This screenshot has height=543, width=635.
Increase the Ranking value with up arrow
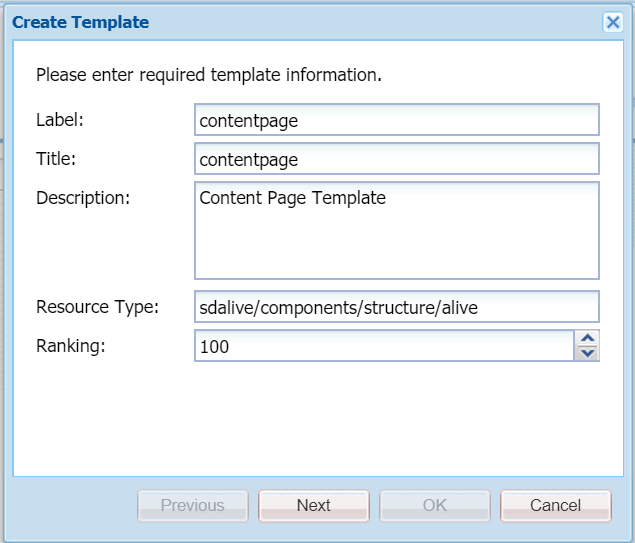click(x=588, y=339)
